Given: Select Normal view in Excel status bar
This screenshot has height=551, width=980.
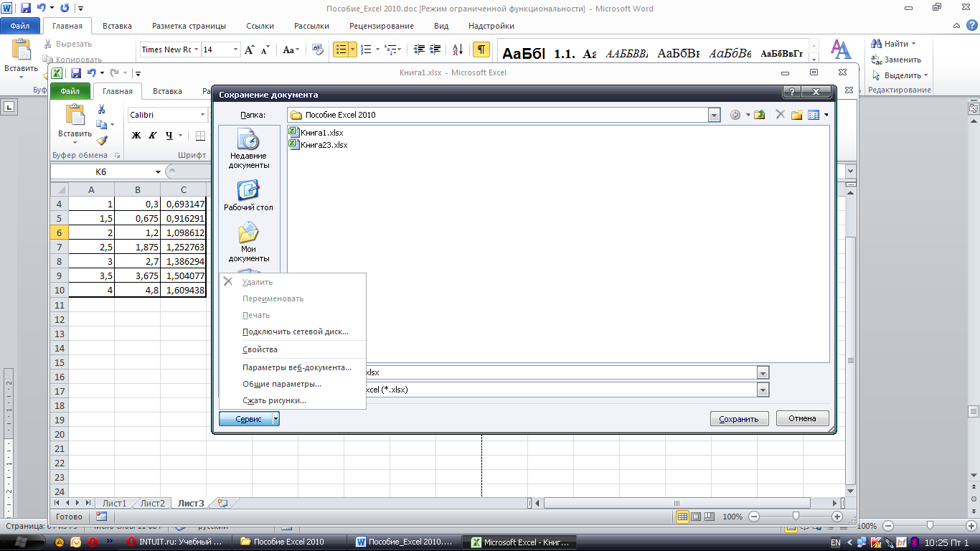Looking at the screenshot, I should point(682,517).
